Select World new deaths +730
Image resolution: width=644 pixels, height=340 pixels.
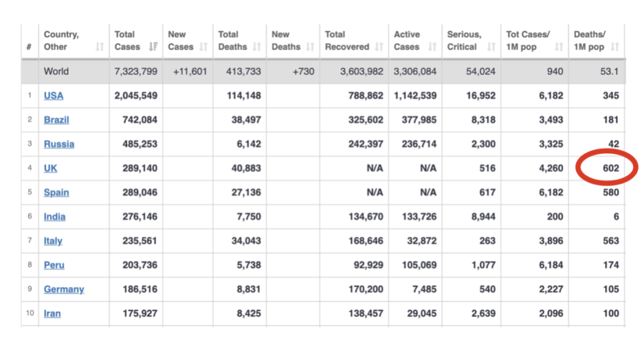click(x=304, y=72)
